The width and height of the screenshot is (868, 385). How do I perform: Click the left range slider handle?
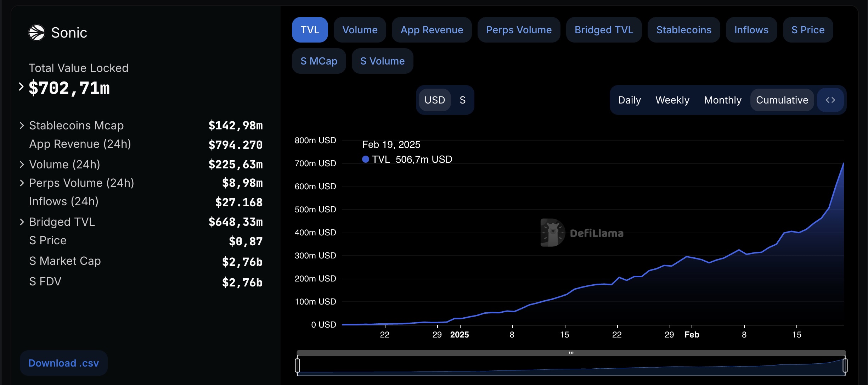click(298, 365)
